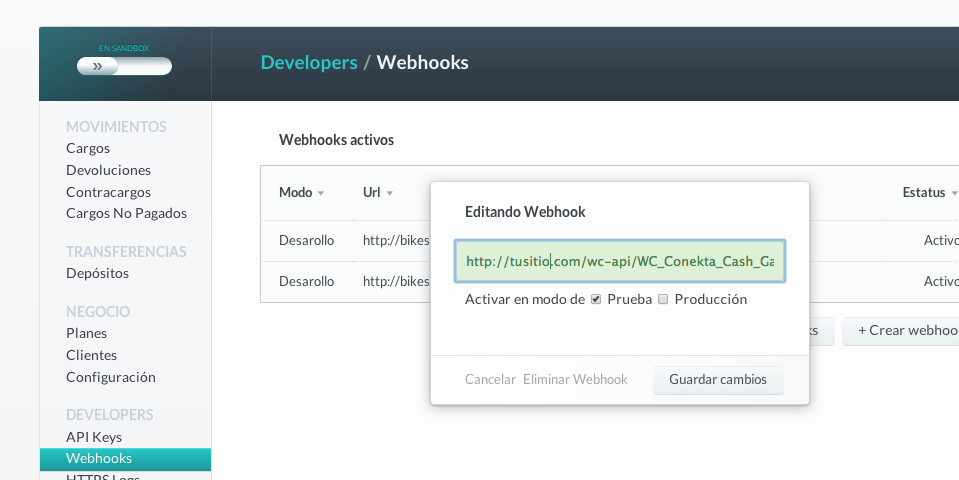Toggle the sandbox mode switch
The width and height of the screenshot is (959, 480).
124,66
